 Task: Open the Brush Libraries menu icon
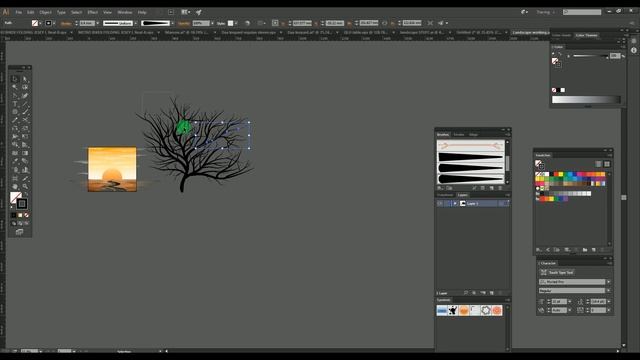440,188
